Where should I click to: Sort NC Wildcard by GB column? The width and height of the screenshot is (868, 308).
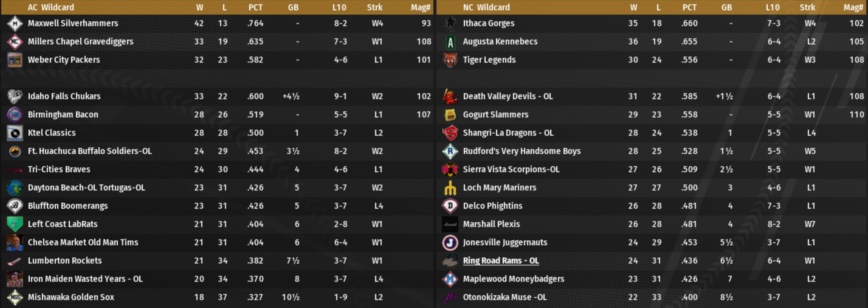727,7
